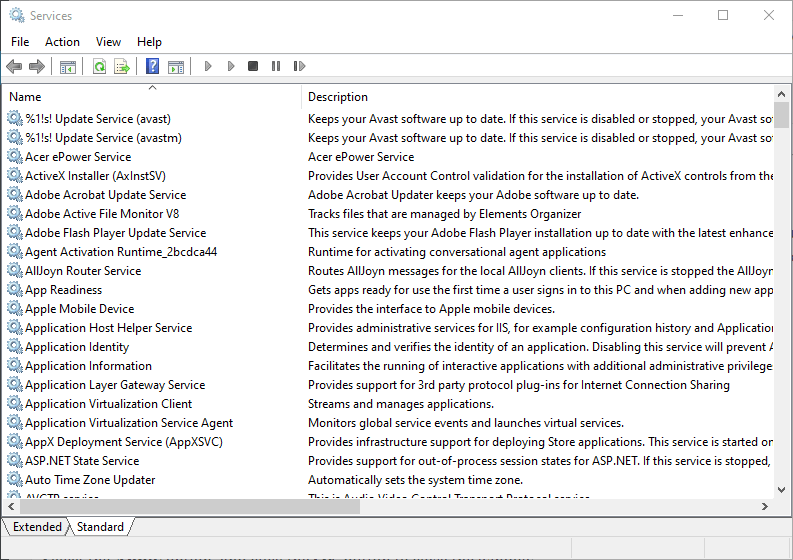Select Application Virtualization Client
Image resolution: width=793 pixels, height=560 pixels.
click(x=108, y=404)
